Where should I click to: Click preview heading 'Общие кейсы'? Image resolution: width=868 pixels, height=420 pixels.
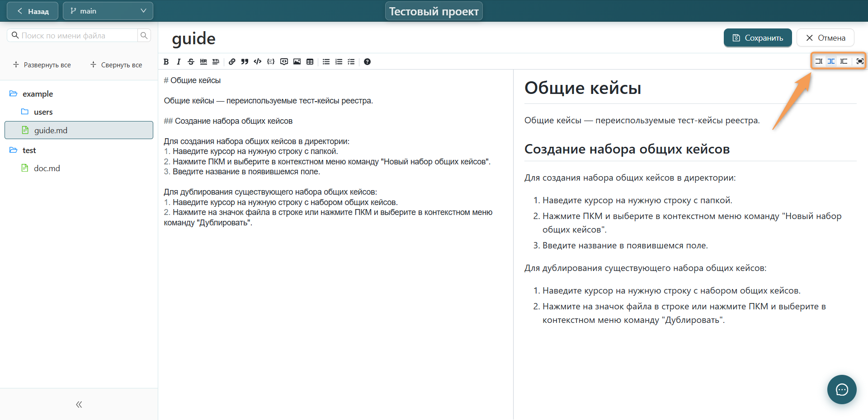(583, 88)
